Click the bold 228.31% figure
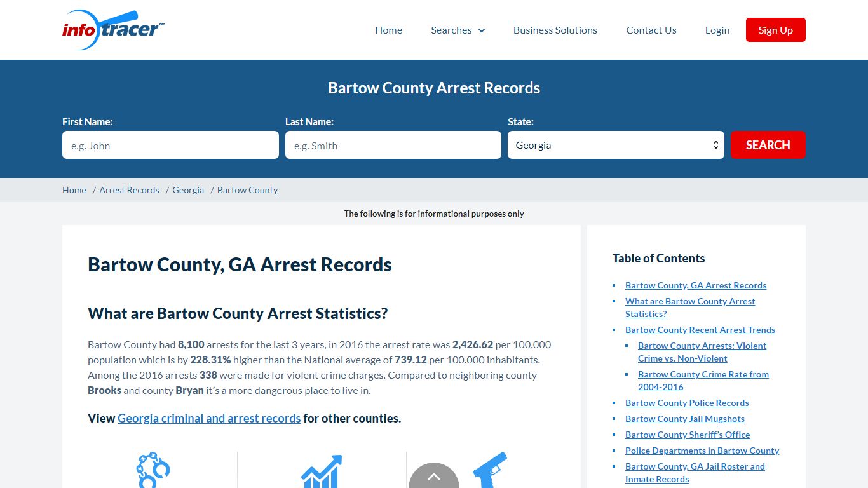868x488 pixels. pyautogui.click(x=210, y=360)
